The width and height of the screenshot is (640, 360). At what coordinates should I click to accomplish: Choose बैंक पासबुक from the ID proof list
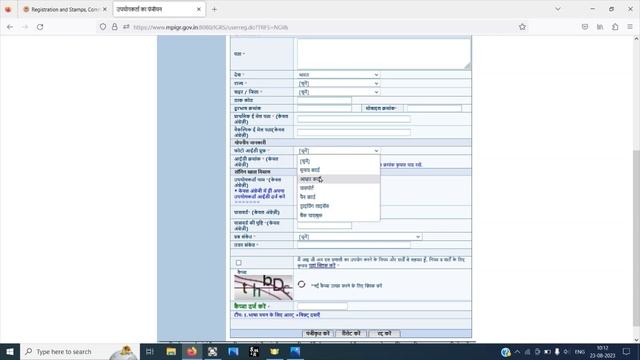pos(339,215)
